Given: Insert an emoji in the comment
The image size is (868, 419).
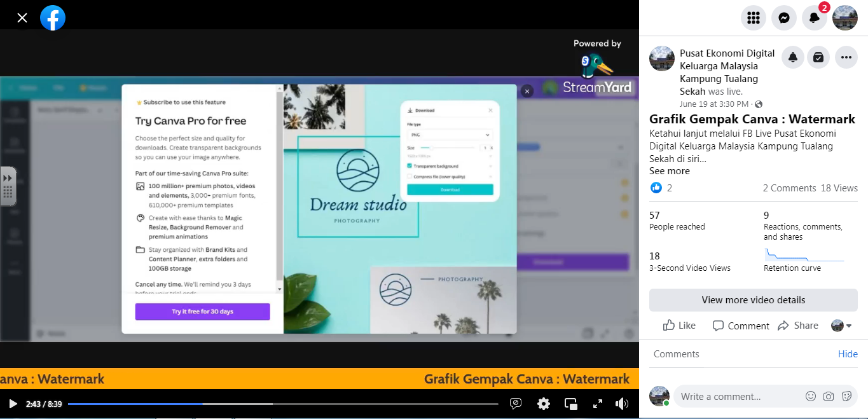Looking at the screenshot, I should 811,396.
